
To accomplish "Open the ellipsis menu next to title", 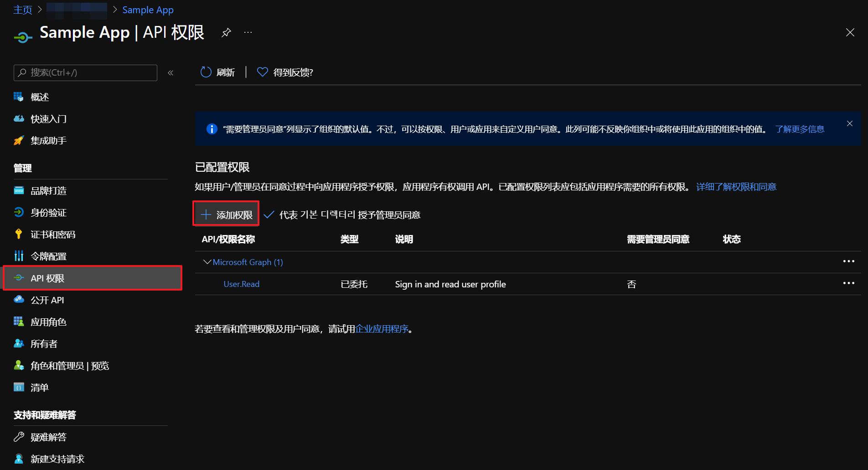I will pyautogui.click(x=248, y=33).
